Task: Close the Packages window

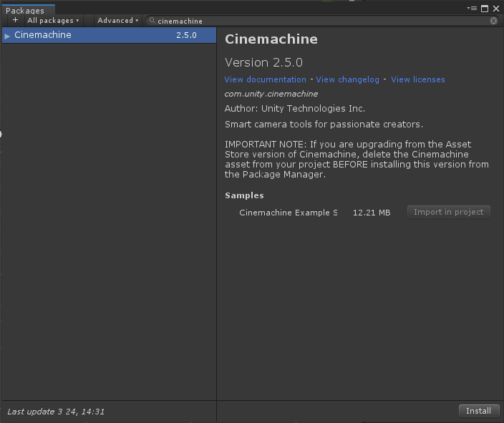Action: pos(496,9)
